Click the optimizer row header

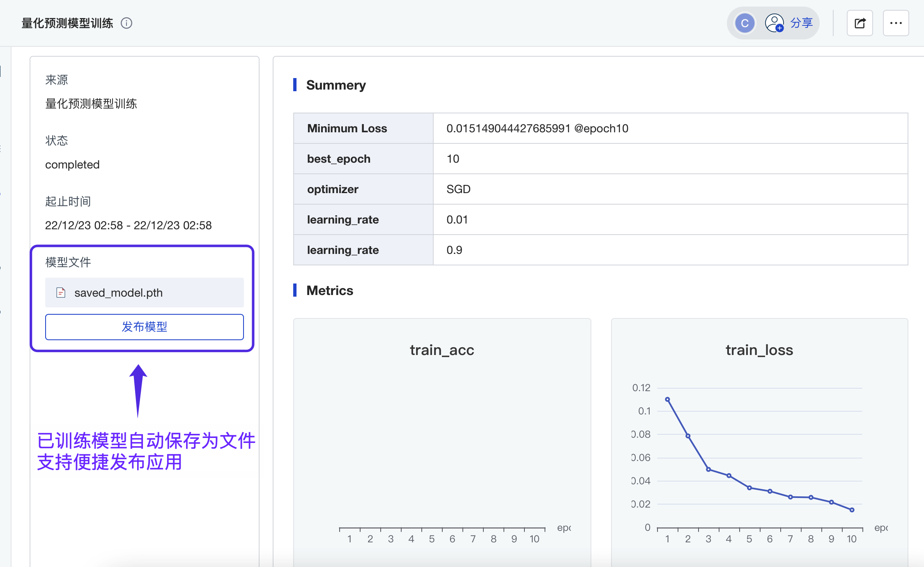click(363, 189)
